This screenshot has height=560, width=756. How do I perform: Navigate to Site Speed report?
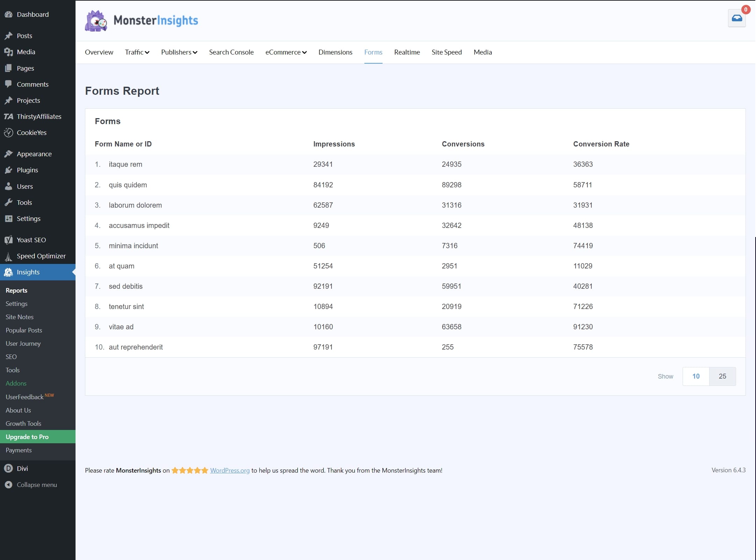click(x=447, y=52)
